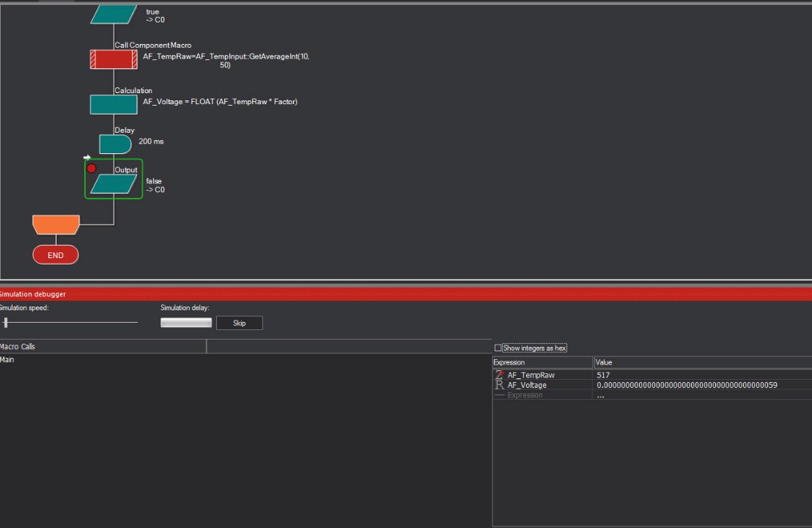Click the Skip button
This screenshot has height=528, width=812.
coord(239,323)
